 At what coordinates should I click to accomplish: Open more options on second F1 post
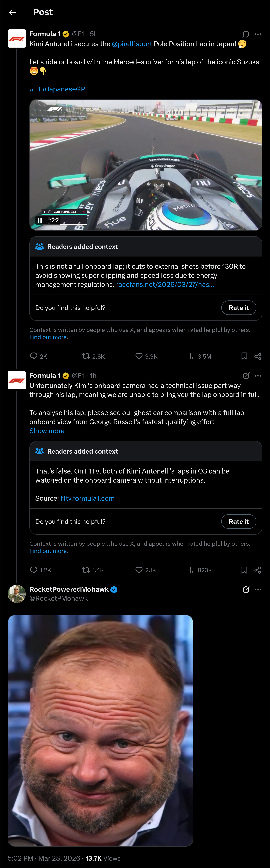tap(258, 376)
